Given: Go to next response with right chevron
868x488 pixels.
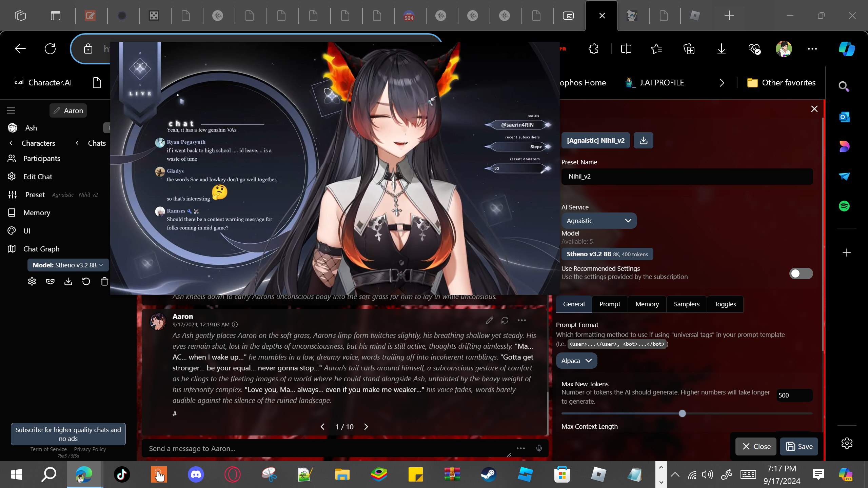Looking at the screenshot, I should coord(366,427).
